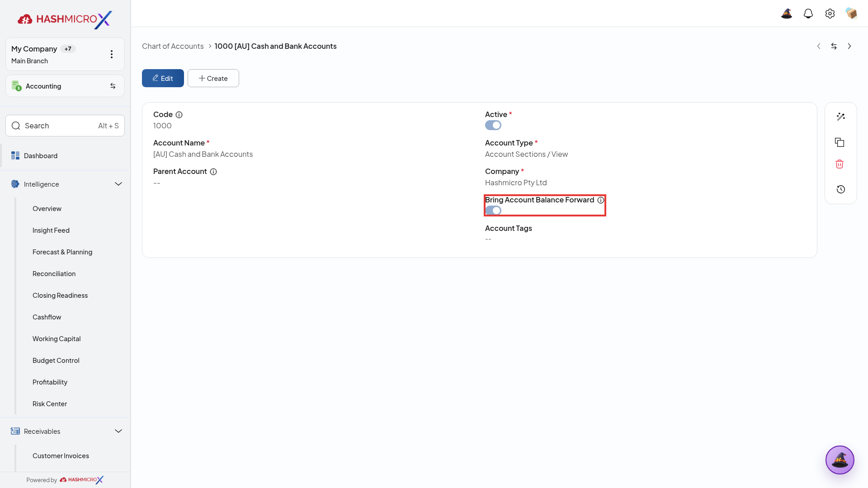868x488 pixels.
Task: Open the history clock icon
Action: point(841,189)
